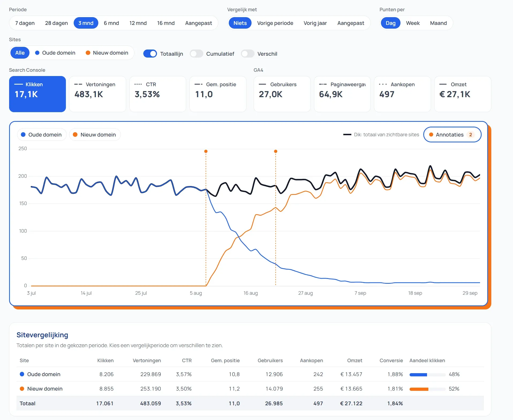Image resolution: width=513 pixels, height=420 pixels.
Task: Click the 253.190 vertoningen value
Action: [151, 389]
